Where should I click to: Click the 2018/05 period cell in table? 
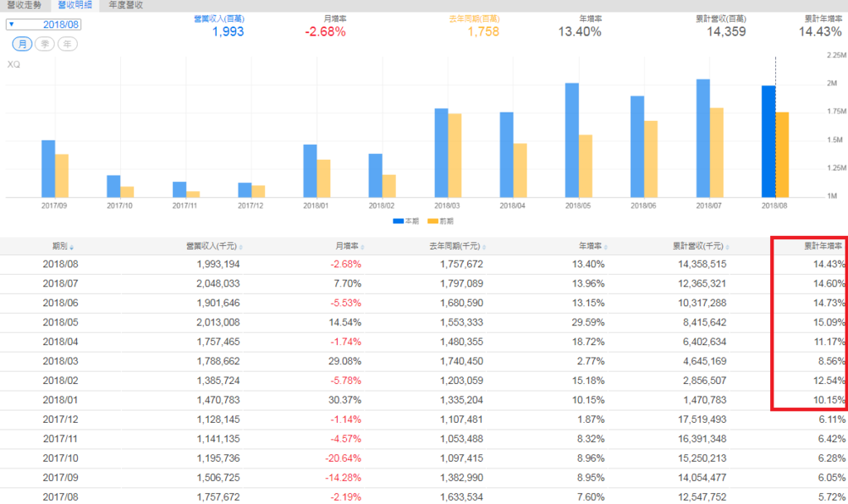coord(60,323)
